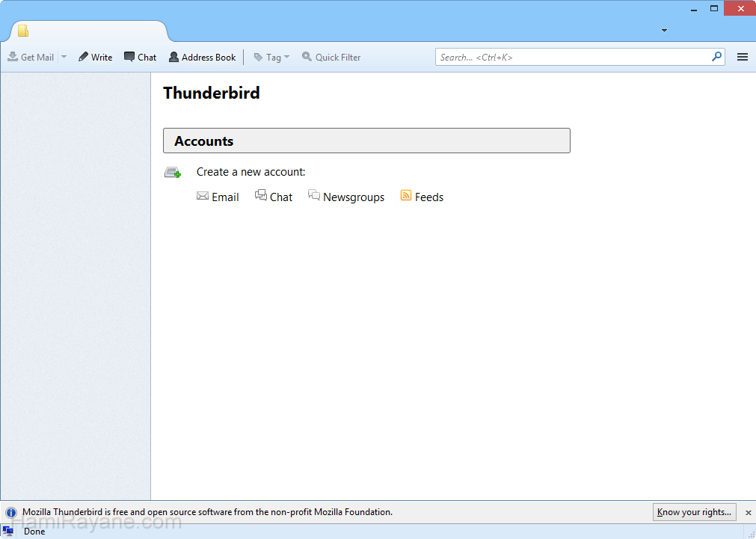Click the Know your rights button
756x539 pixels.
(694, 512)
